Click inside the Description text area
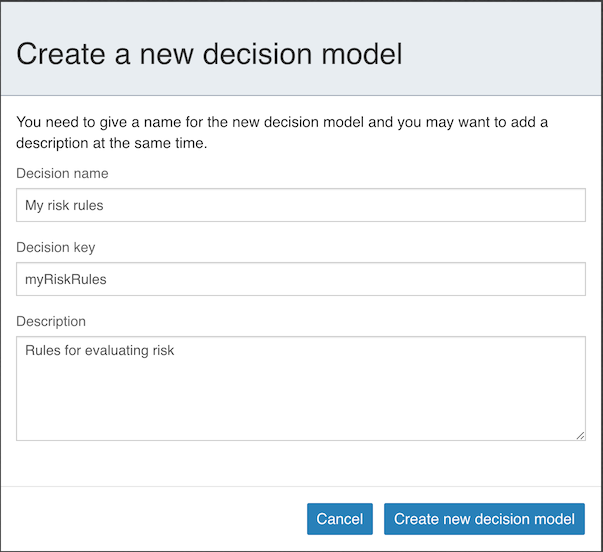 click(x=300, y=388)
